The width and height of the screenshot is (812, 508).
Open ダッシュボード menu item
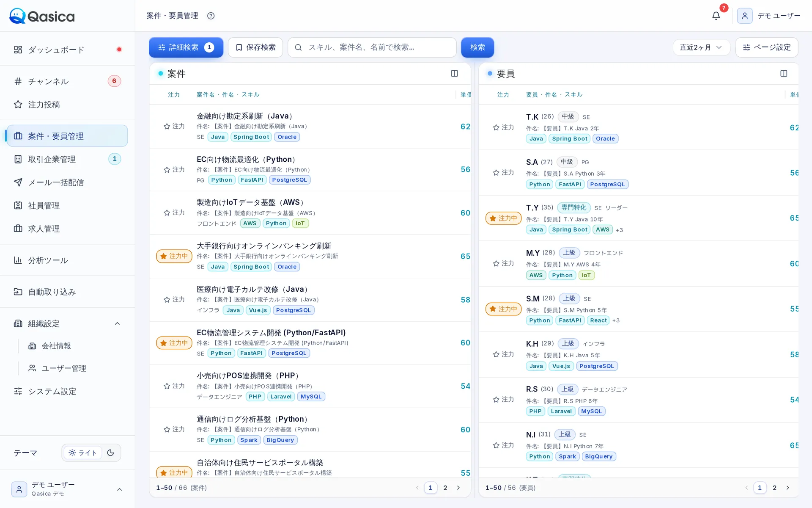tap(67, 50)
